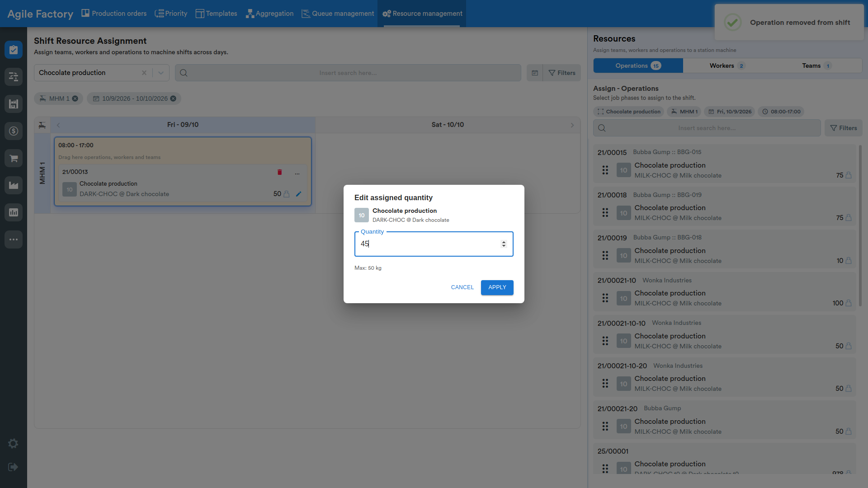The width and height of the screenshot is (868, 488).
Task: Remove the MHM 1 filter chip
Action: (x=75, y=99)
